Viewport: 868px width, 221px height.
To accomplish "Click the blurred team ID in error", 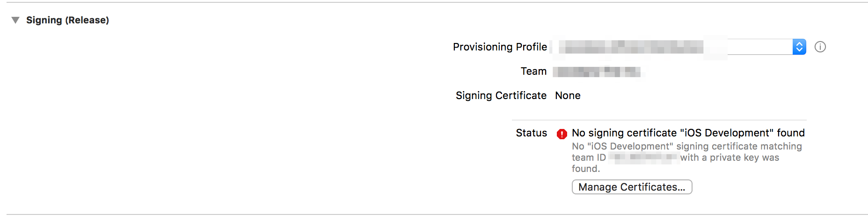I will tap(643, 157).
